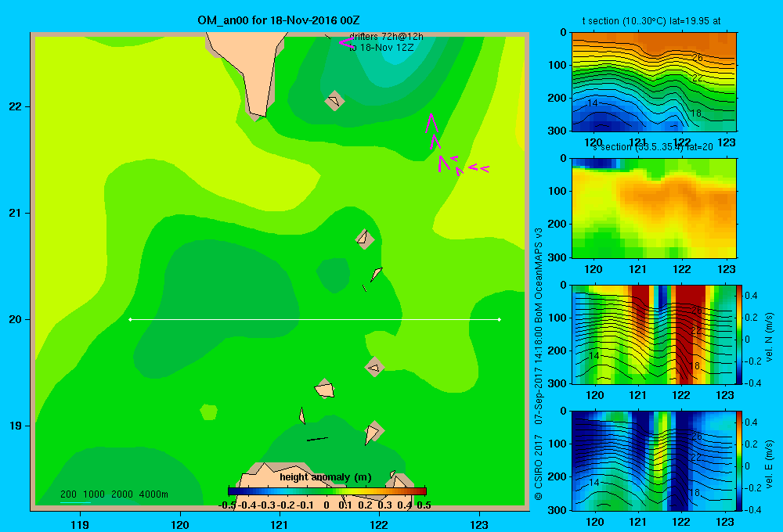Click the magenta drifter arrow beside the drifters label
Viewport: 783px width, 532px height.
pyautogui.click(x=346, y=43)
